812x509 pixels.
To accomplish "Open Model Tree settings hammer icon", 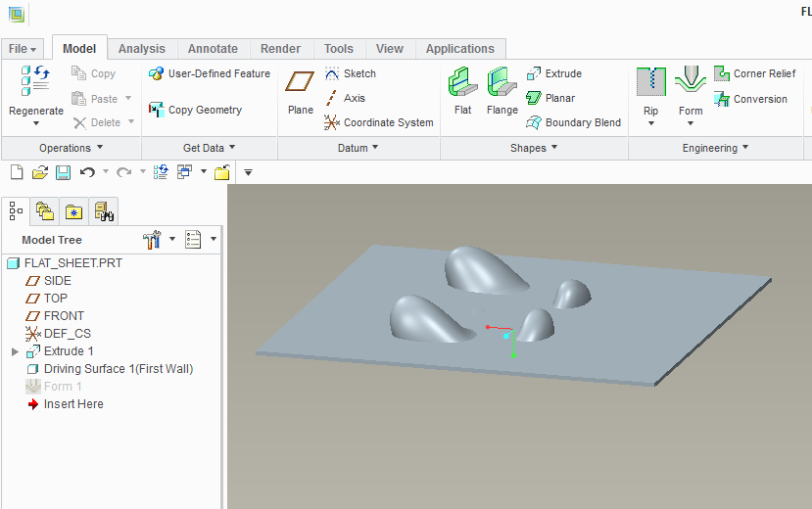I will [152, 240].
